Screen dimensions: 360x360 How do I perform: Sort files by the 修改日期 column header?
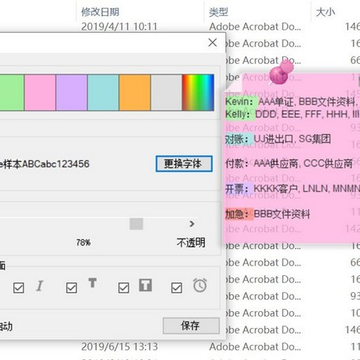(100, 12)
